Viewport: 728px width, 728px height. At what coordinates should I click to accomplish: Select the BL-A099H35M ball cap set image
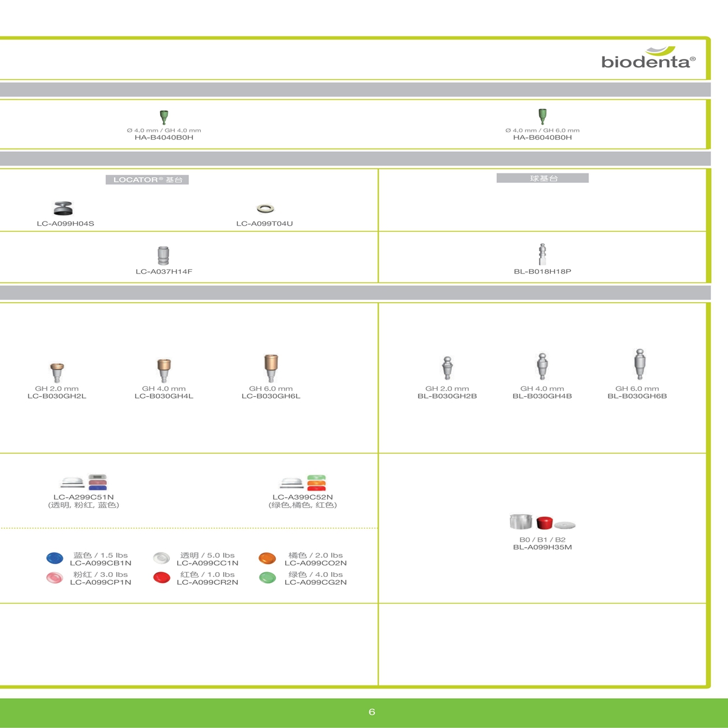point(542,522)
